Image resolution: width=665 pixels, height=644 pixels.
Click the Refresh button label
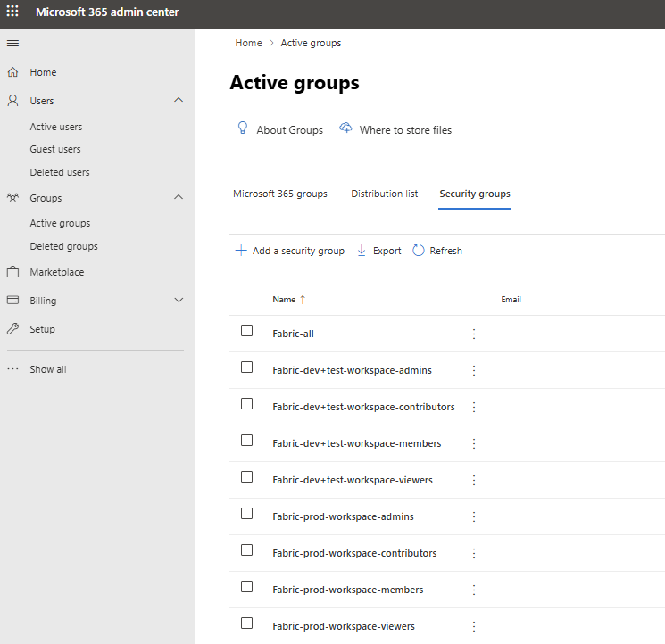click(x=445, y=251)
